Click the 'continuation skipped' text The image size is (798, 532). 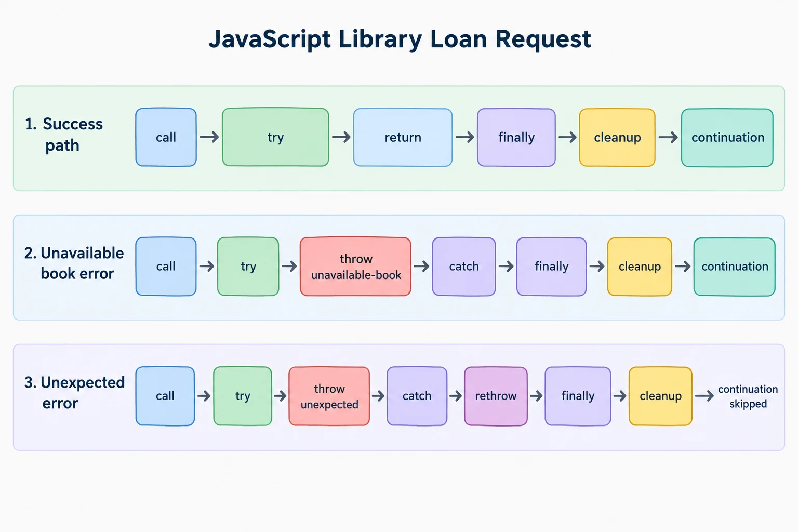click(x=748, y=396)
